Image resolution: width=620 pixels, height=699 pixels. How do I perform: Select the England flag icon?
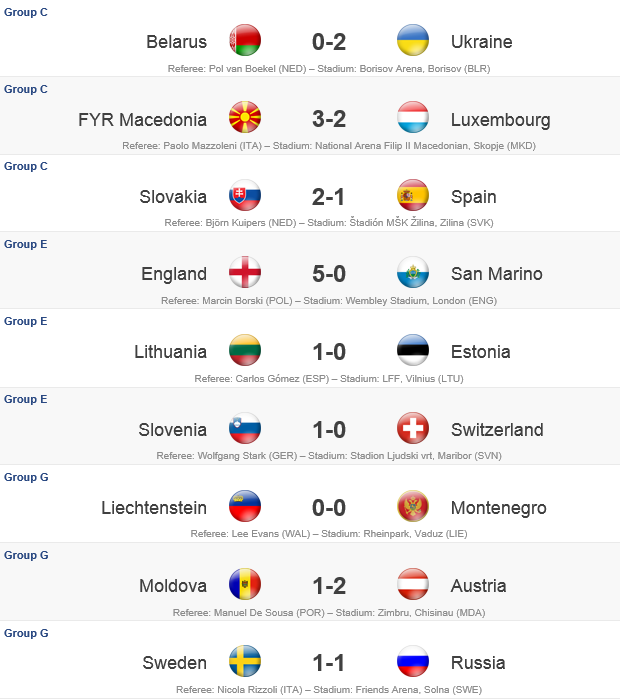[245, 272]
